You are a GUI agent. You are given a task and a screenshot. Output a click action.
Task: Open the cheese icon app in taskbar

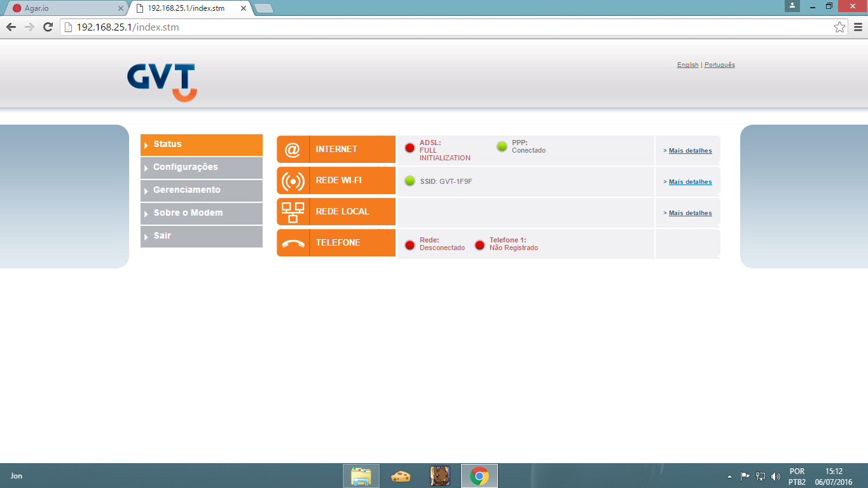tap(401, 476)
